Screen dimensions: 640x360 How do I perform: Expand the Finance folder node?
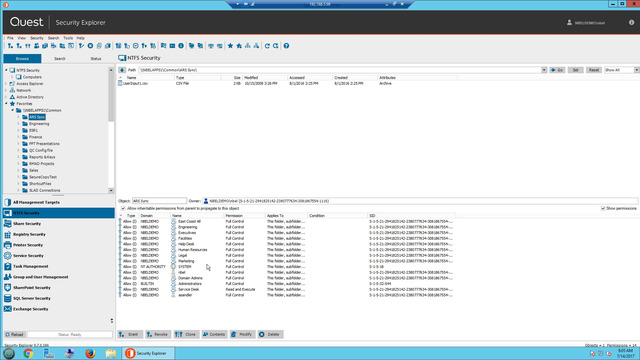coord(18,137)
